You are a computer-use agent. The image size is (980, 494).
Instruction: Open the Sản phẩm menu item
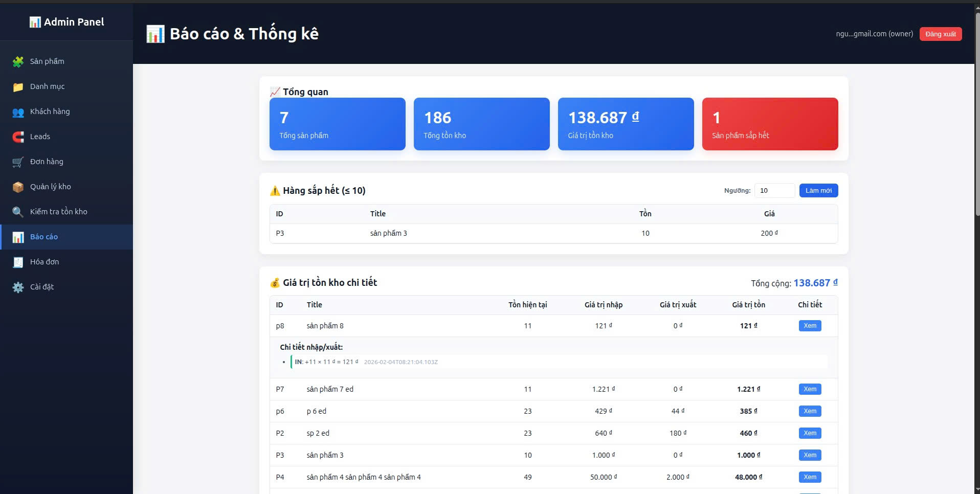(47, 61)
